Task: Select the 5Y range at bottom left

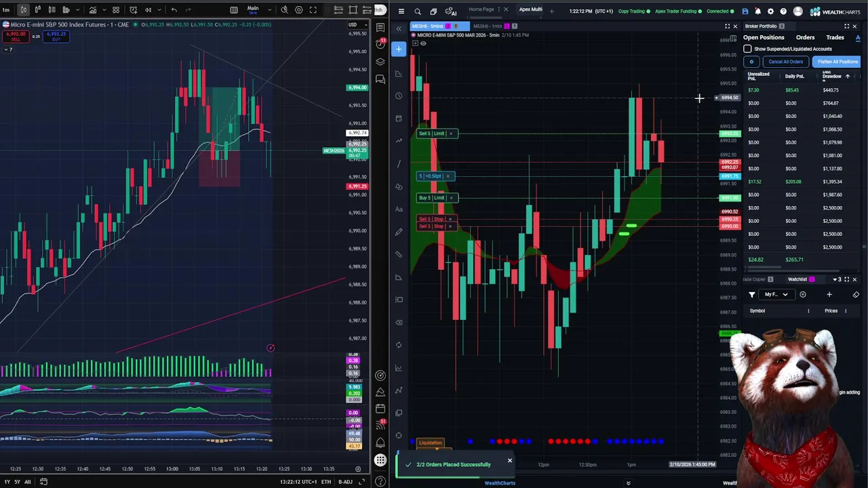Action: (x=17, y=482)
